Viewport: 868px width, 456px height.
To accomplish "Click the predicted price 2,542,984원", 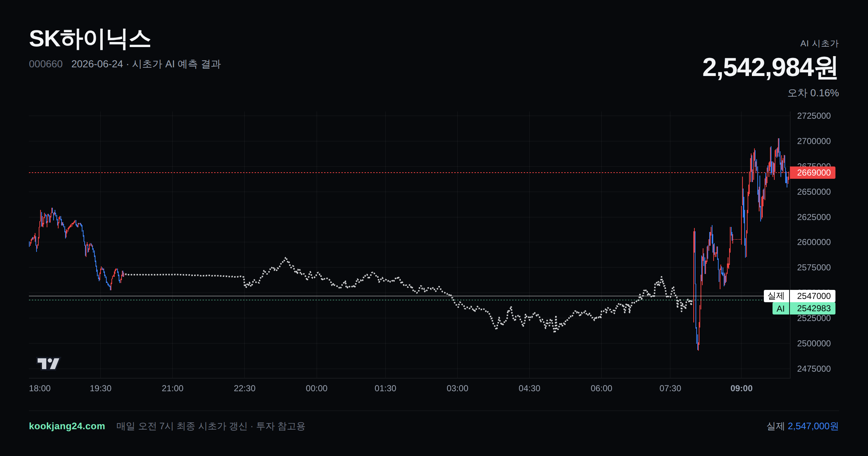I will point(770,68).
